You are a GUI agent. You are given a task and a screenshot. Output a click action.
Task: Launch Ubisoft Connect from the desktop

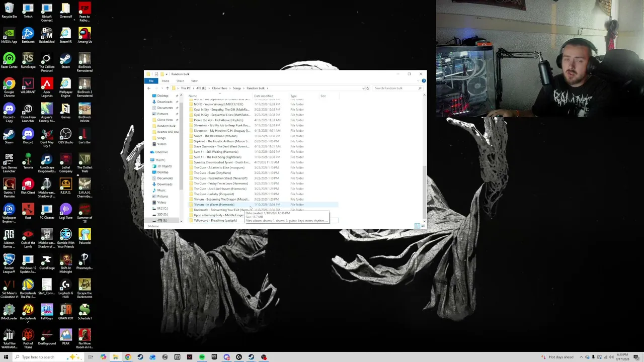(47, 12)
